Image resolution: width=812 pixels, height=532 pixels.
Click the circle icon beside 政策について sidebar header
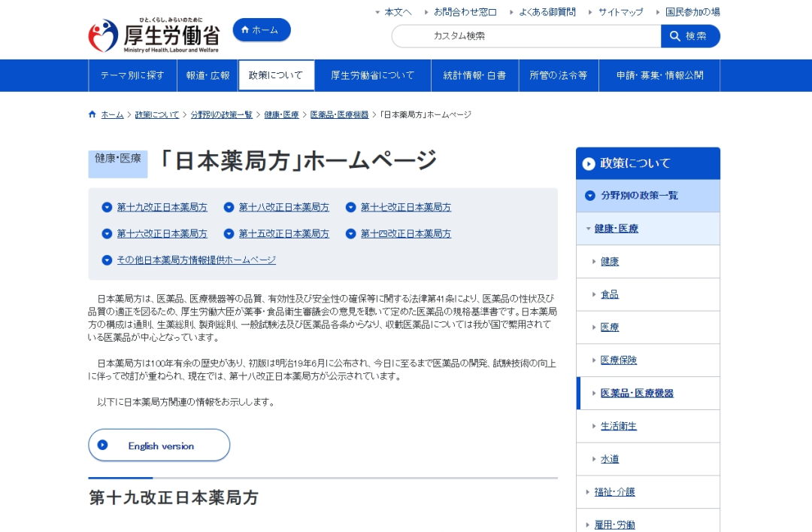tap(589, 163)
